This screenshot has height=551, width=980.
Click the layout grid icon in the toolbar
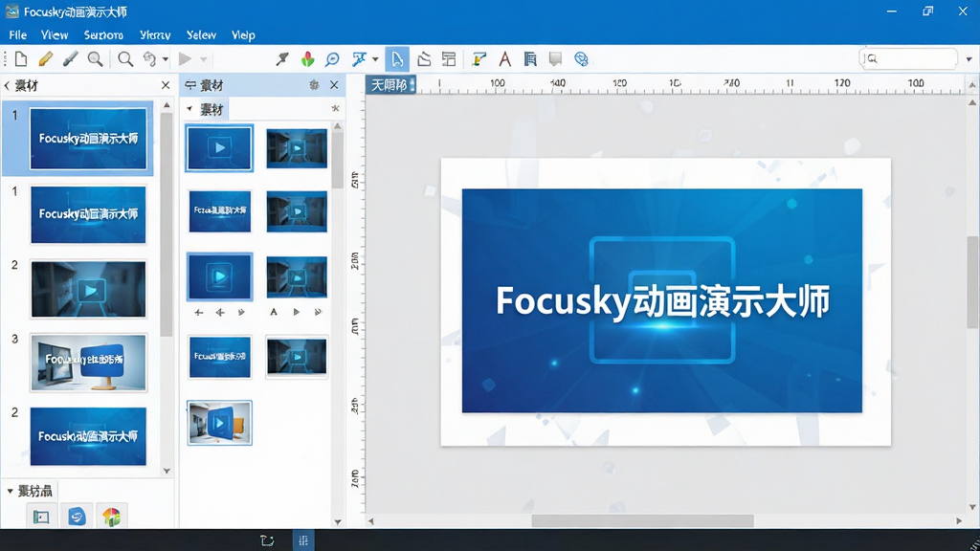pos(449,58)
